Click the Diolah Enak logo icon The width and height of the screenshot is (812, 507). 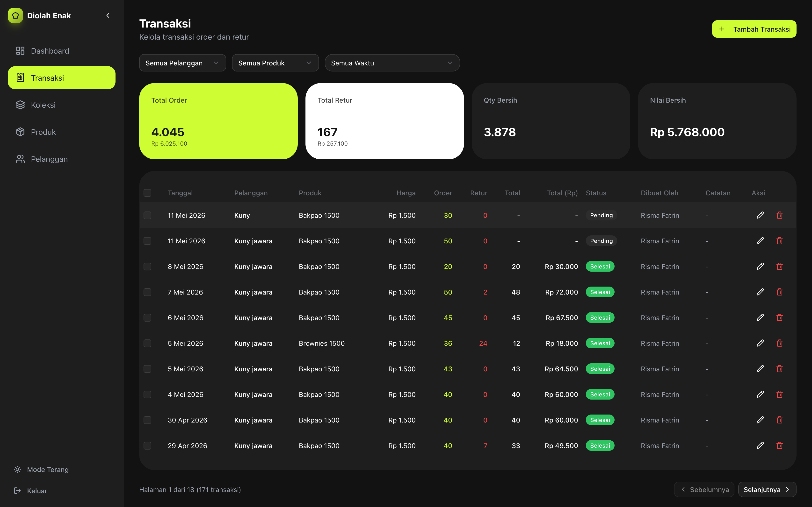(15, 15)
